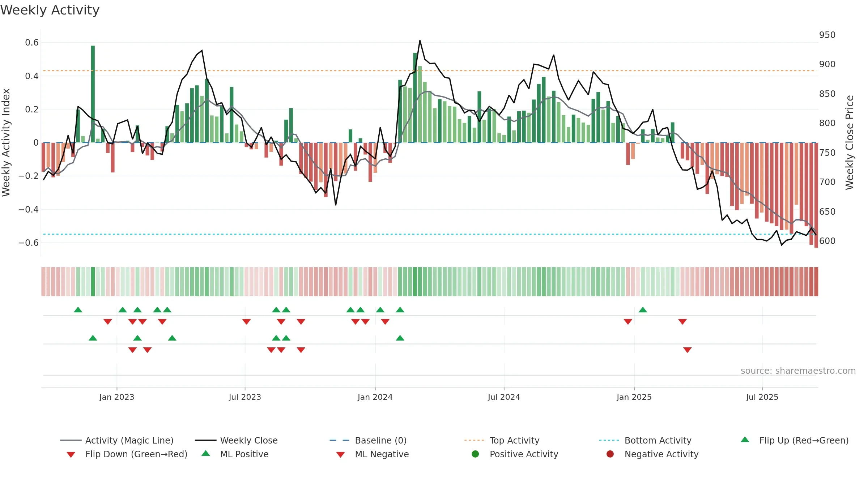Toggle the Baseline (0) legend entry
Image resolution: width=868 pixels, height=488 pixels.
click(x=368, y=440)
